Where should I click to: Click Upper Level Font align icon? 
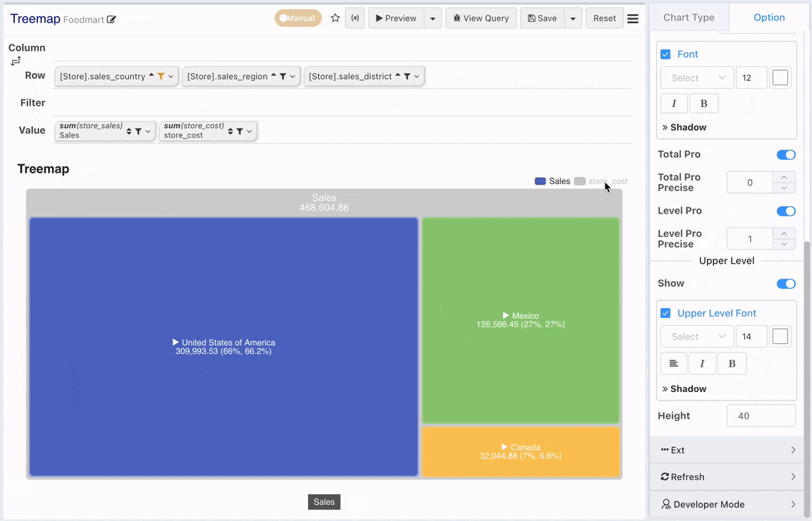point(674,364)
